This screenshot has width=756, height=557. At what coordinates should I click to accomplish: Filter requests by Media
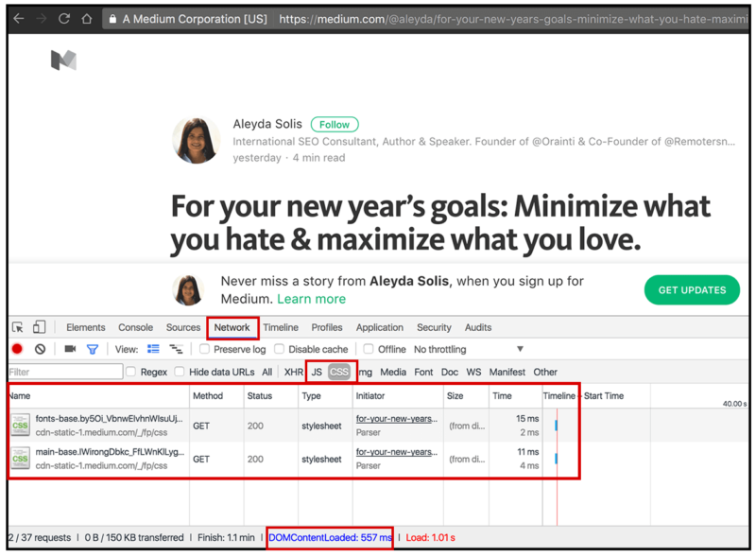click(393, 372)
